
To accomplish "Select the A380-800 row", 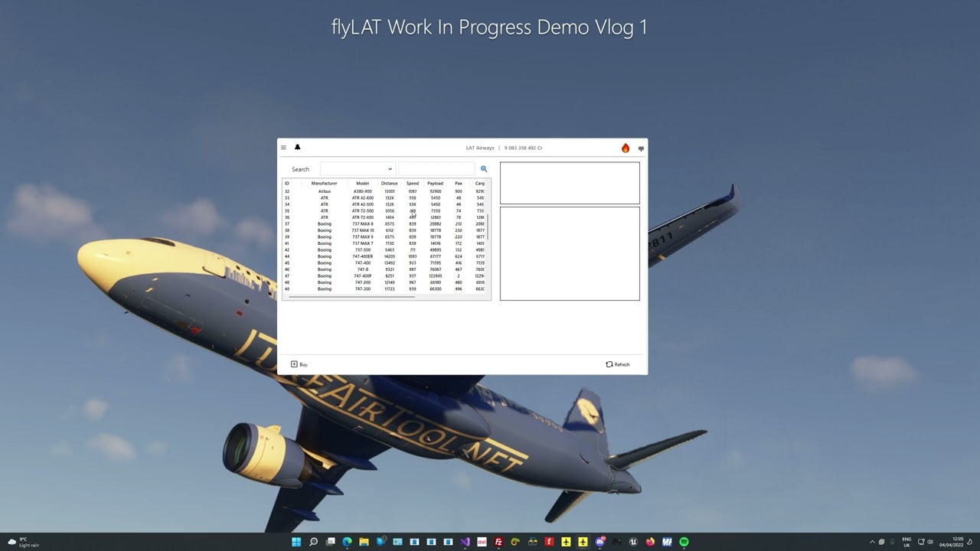I will click(x=385, y=191).
